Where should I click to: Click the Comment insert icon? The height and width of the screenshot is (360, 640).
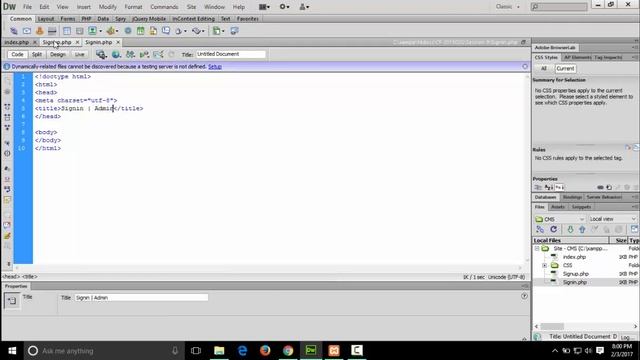(166, 31)
